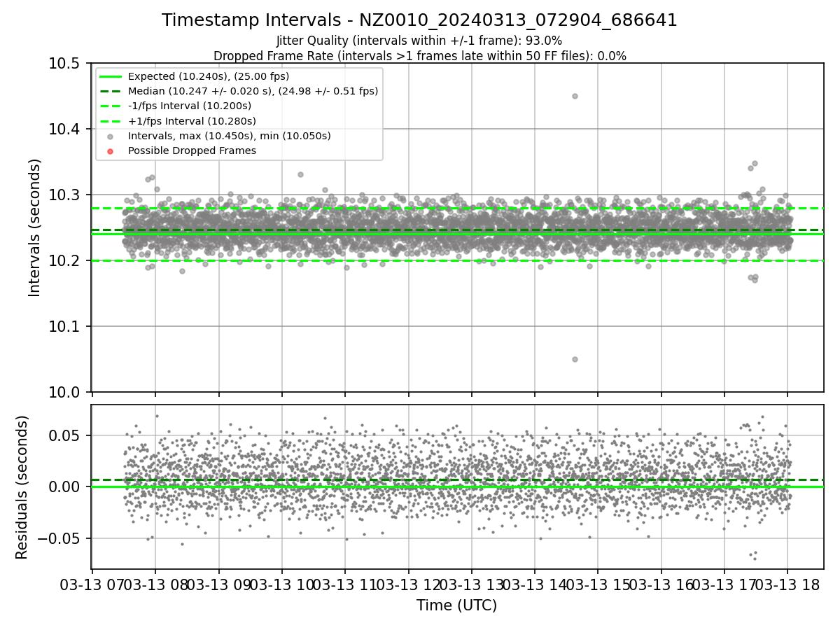Click the 'Time (UTC)' x-axis label
Screen dimensions: 840x630
tap(456, 605)
